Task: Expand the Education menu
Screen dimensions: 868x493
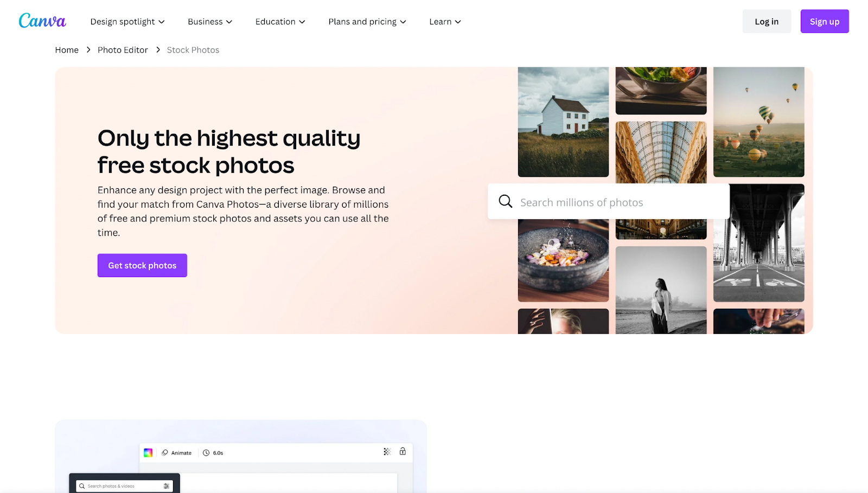Action: pos(280,22)
